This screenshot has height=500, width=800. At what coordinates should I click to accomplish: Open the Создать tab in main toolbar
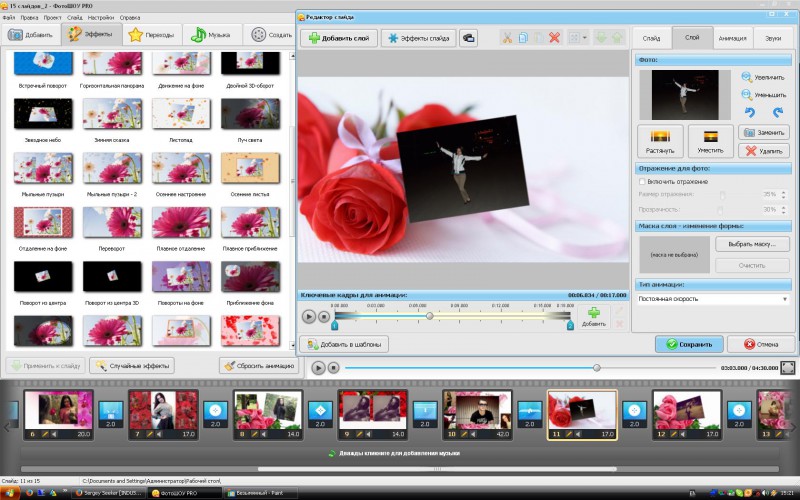point(271,35)
